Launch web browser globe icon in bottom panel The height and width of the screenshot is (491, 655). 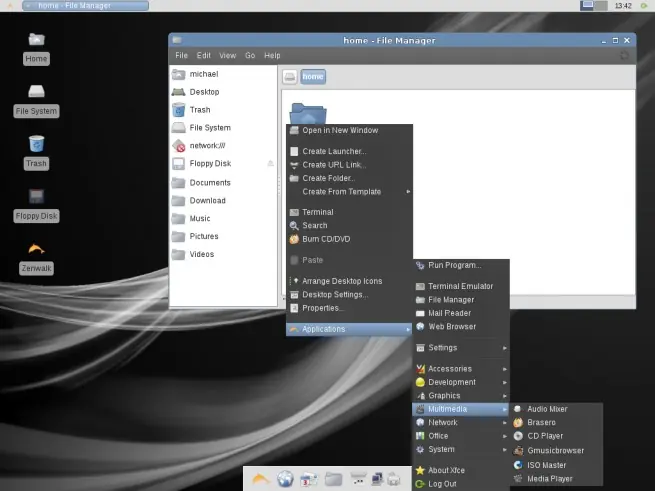click(x=285, y=479)
